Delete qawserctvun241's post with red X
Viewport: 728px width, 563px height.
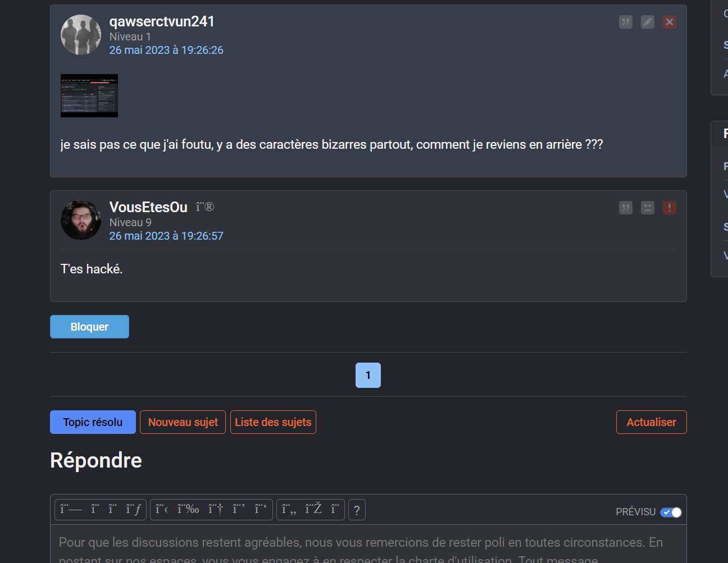[x=669, y=22]
